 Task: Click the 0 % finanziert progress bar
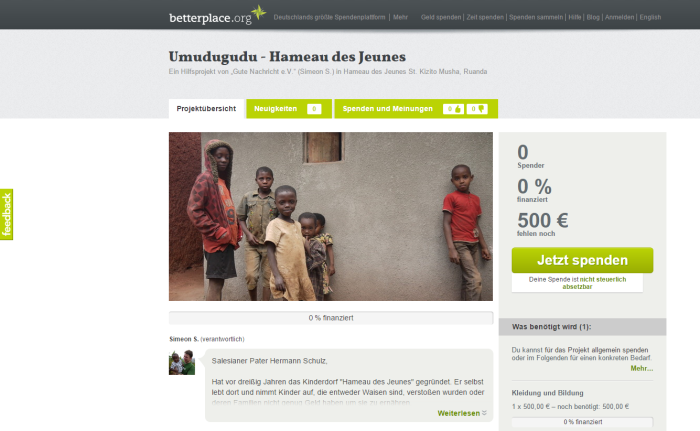[331, 318]
